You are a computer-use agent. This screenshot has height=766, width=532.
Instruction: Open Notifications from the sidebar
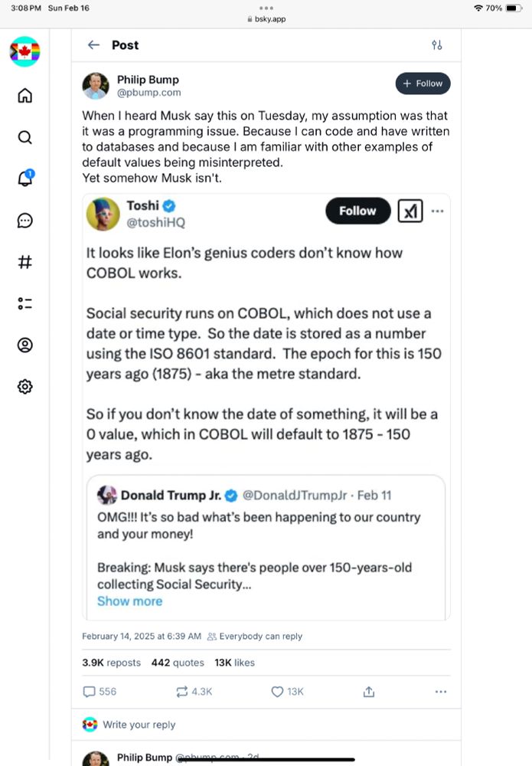click(25, 178)
